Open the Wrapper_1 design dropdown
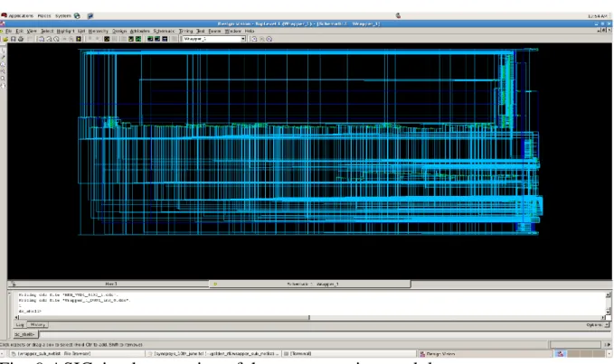The height and width of the screenshot is (364, 614). click(213, 39)
